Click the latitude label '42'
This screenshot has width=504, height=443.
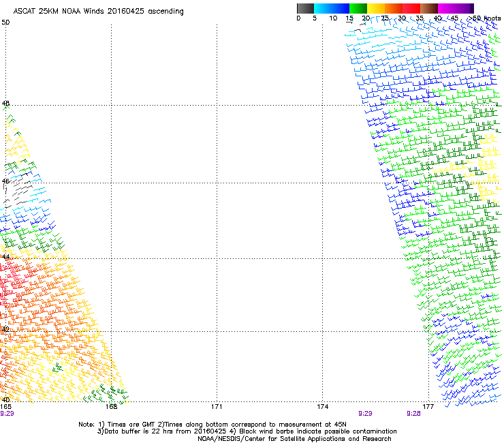click(x=5, y=329)
